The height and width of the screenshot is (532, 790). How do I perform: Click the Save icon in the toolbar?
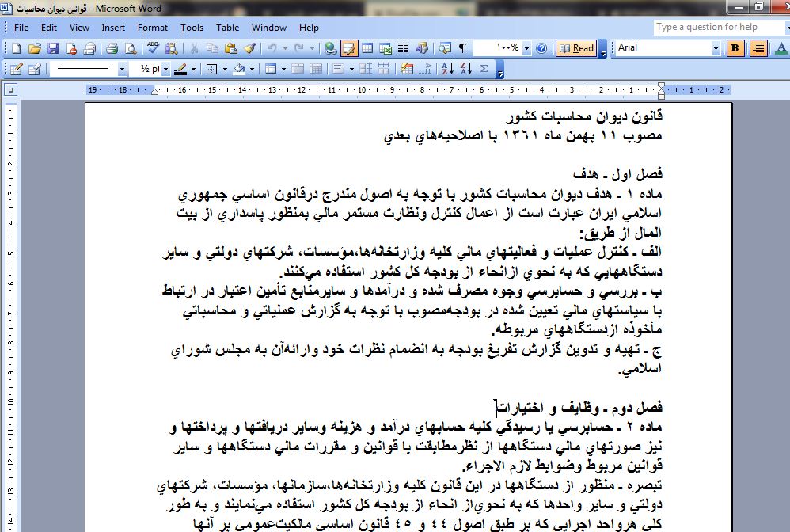(51, 48)
